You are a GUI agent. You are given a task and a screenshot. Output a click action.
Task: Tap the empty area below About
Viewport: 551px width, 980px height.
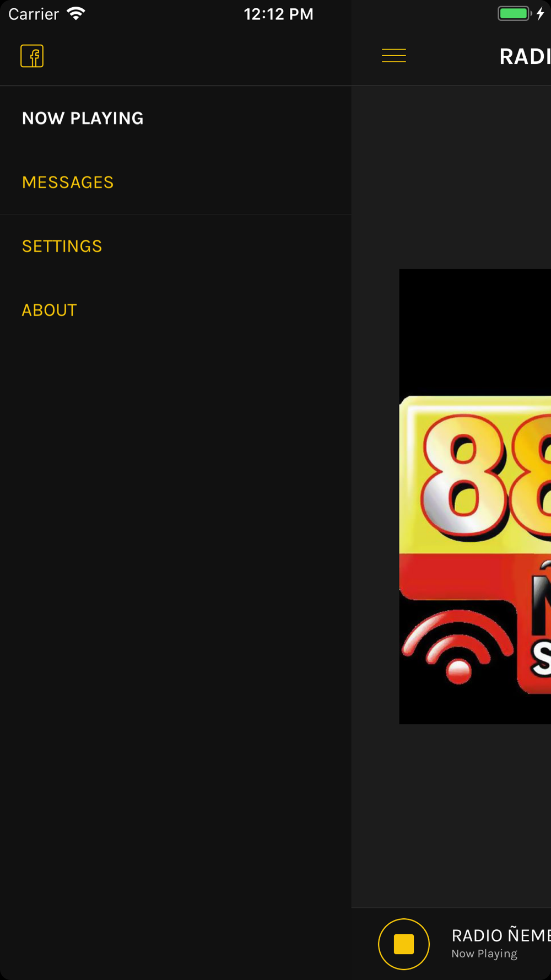click(175, 606)
